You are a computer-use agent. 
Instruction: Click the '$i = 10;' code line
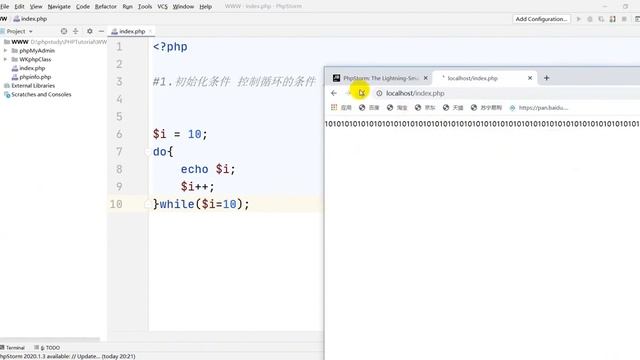(x=180, y=134)
